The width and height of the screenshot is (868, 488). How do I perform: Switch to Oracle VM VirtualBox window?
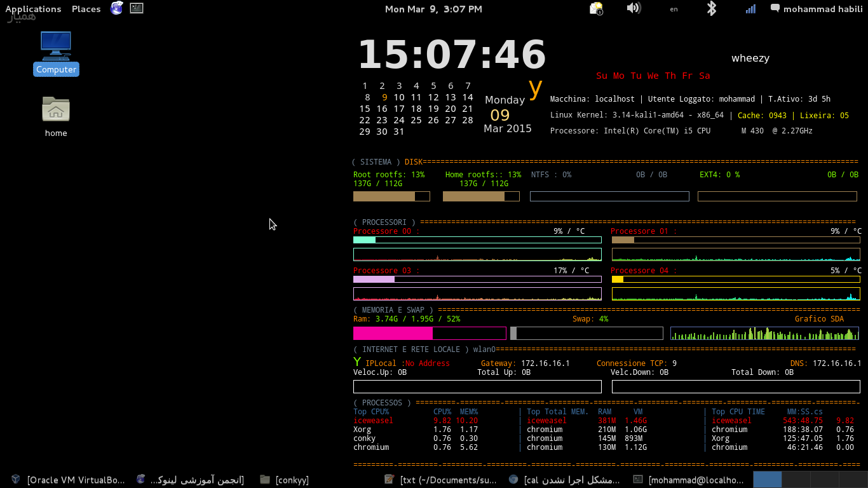coord(69,480)
